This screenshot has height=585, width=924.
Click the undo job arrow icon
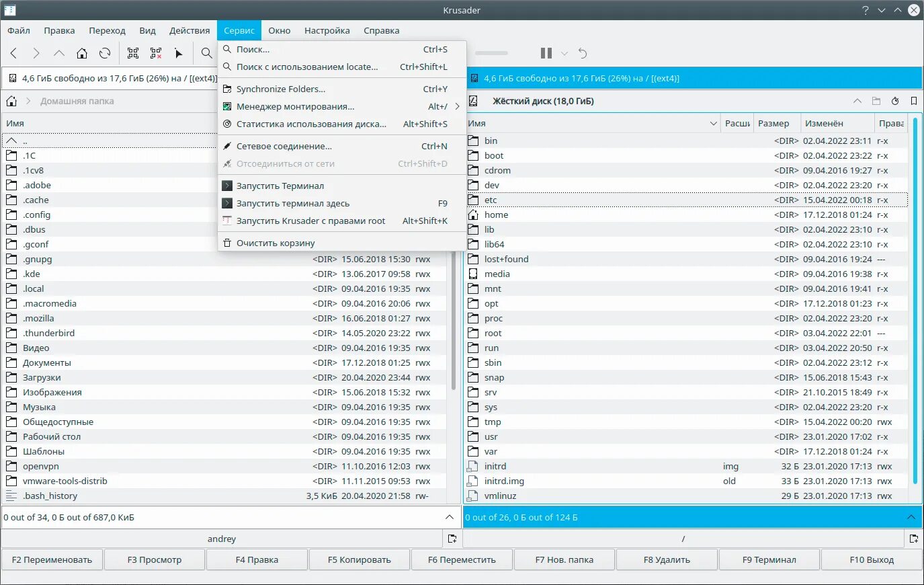coord(583,53)
